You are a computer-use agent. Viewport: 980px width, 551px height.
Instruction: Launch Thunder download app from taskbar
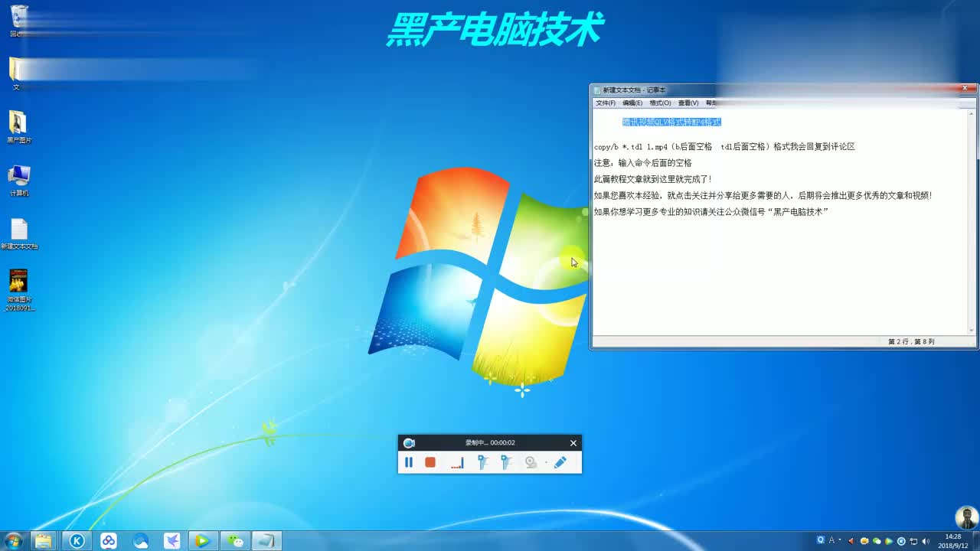171,541
